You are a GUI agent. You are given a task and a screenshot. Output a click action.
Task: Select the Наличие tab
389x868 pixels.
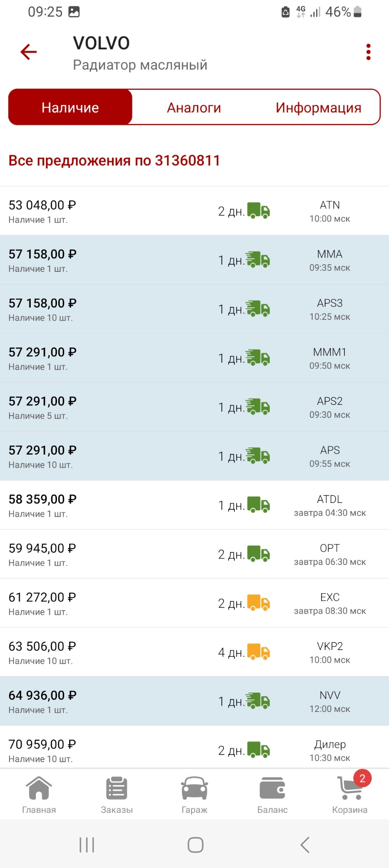70,108
